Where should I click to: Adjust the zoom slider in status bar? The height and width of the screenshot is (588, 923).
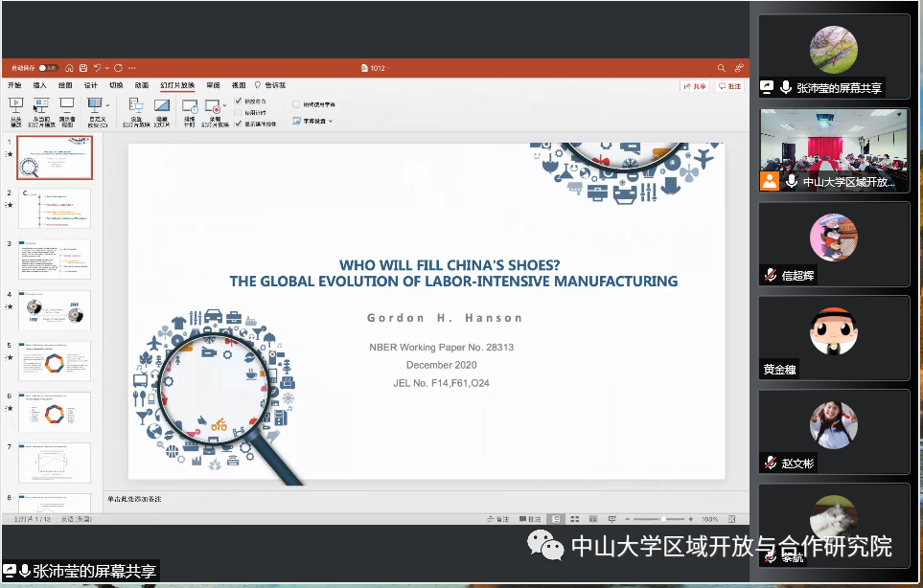[663, 519]
